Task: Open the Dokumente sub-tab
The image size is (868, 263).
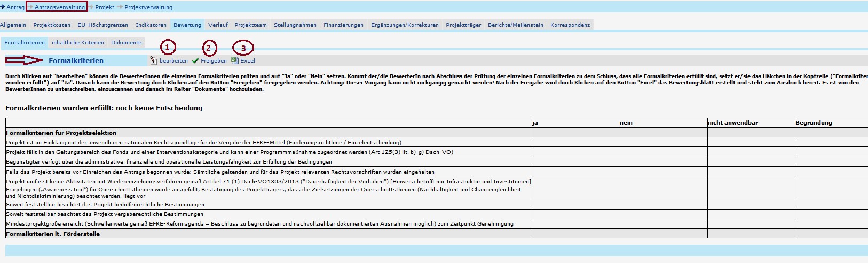Action: 126,43
